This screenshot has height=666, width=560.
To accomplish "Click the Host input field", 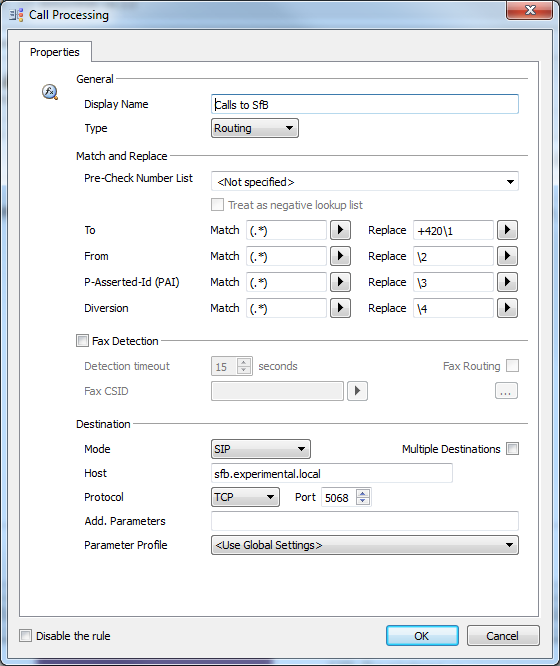I will coord(331,474).
